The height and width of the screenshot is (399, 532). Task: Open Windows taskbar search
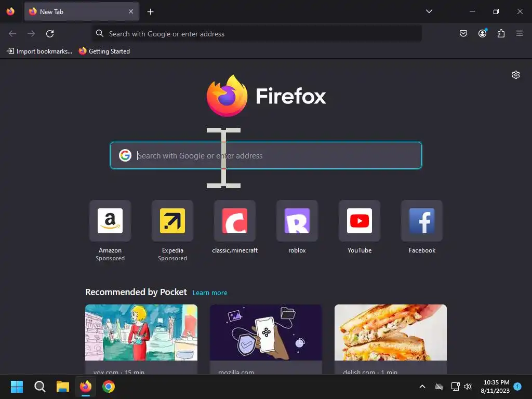coord(39,387)
